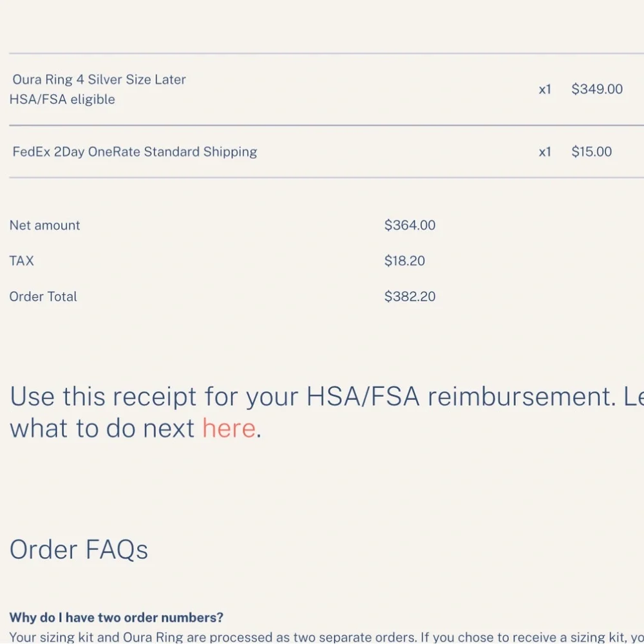Click the Order Total label

(43, 296)
